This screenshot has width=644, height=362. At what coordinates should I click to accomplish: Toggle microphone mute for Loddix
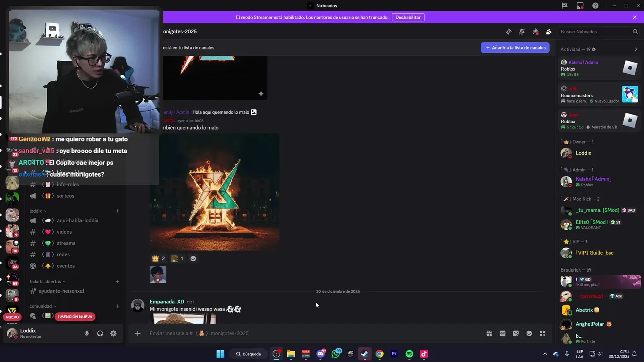click(87, 333)
